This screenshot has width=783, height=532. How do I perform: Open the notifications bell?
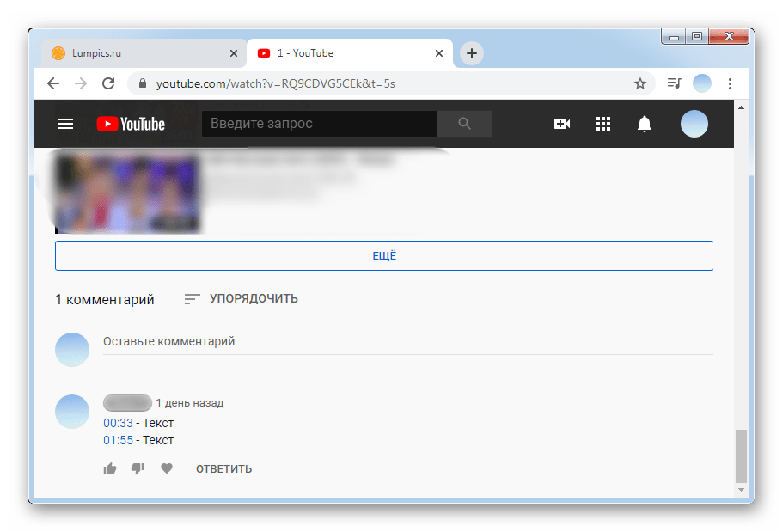(x=645, y=124)
